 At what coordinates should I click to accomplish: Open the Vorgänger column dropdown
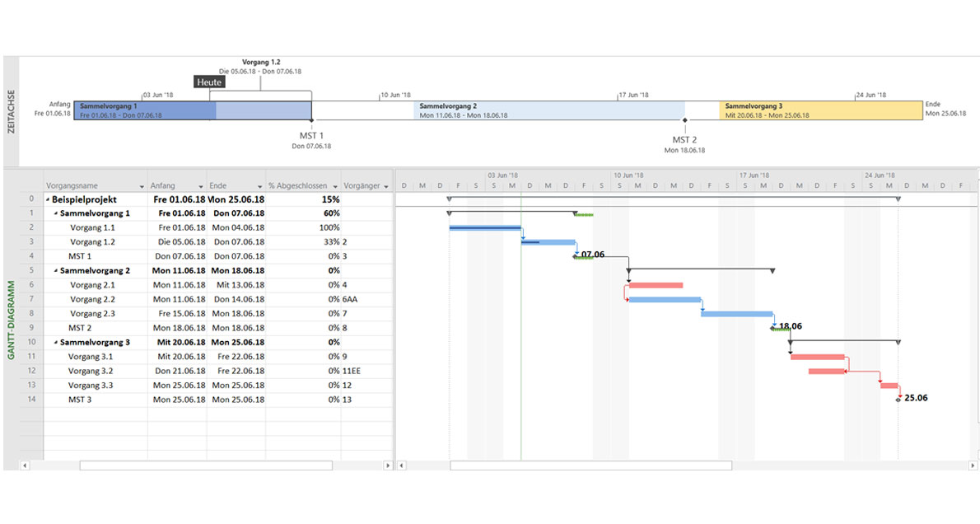tap(385, 185)
